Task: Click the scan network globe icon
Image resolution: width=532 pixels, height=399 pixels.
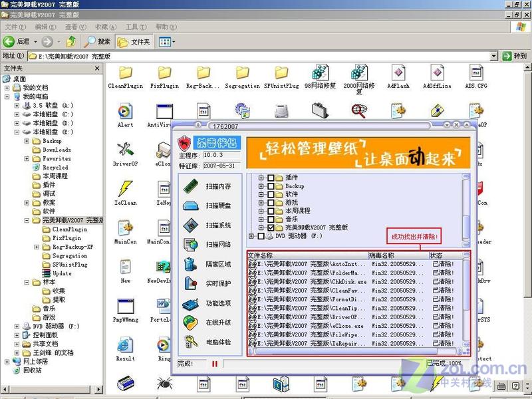Action: pos(191,245)
